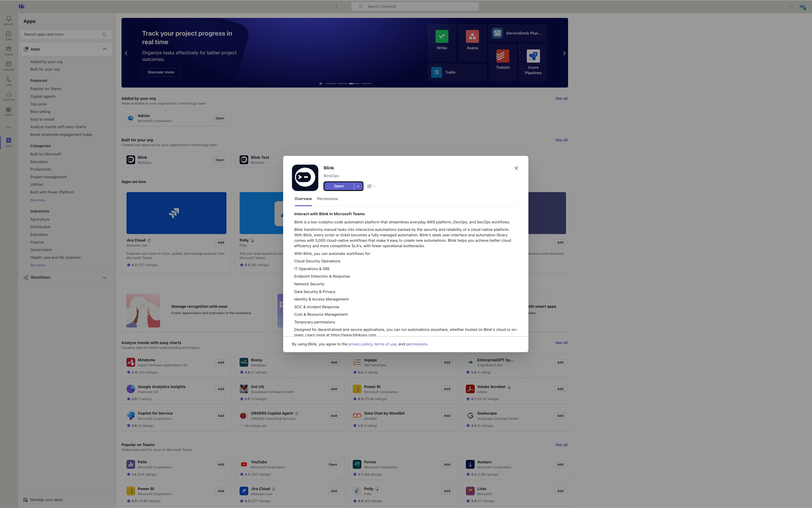Click the search magnifier in apps search box
Screen dimensions: 812x508
pos(105,34)
